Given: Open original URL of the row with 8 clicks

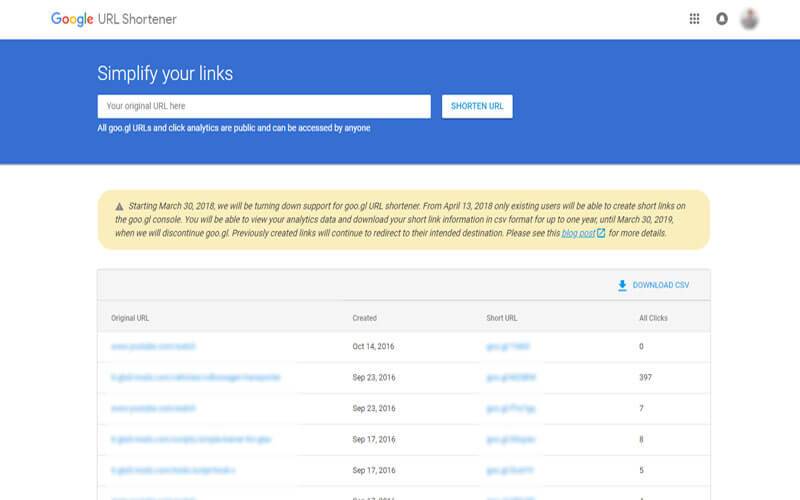Looking at the screenshot, I should coord(188,439).
